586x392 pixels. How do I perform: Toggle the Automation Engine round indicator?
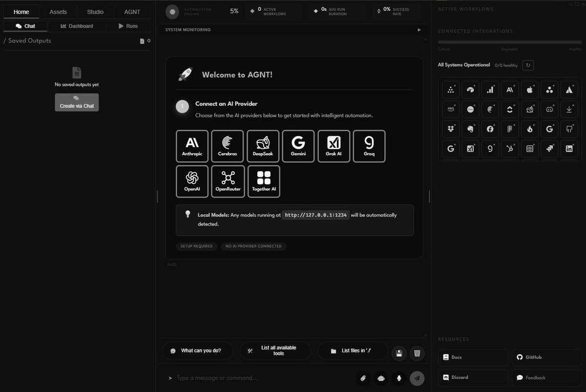click(x=172, y=11)
